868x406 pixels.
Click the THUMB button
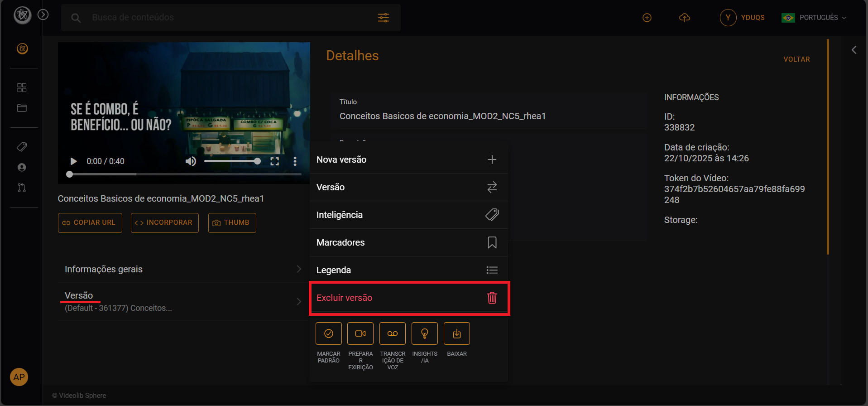click(x=232, y=223)
